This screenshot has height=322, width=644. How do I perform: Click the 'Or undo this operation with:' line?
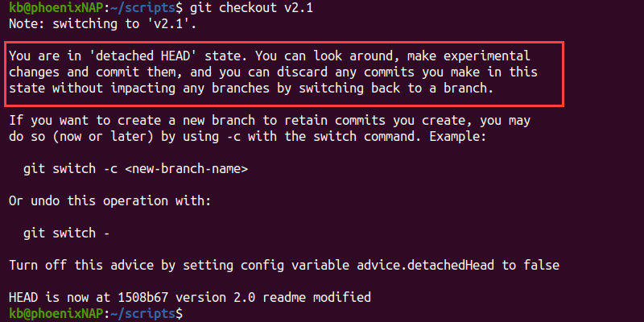(x=110, y=201)
